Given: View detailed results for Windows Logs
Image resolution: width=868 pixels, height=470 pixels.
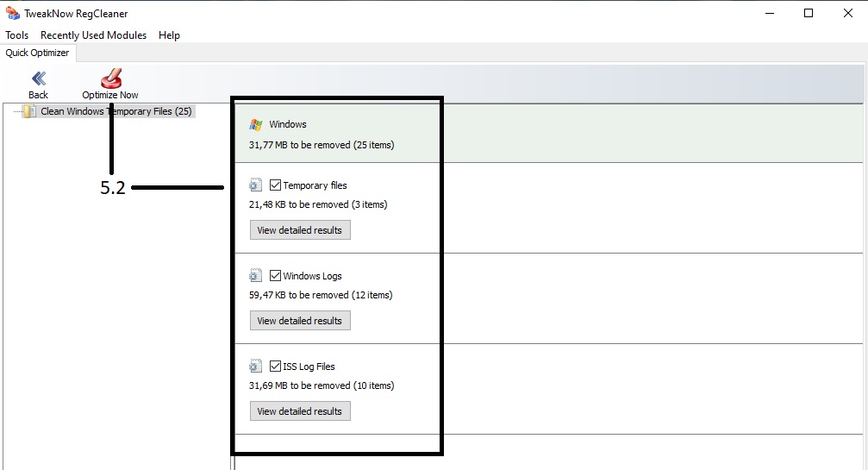Looking at the screenshot, I should (300, 321).
